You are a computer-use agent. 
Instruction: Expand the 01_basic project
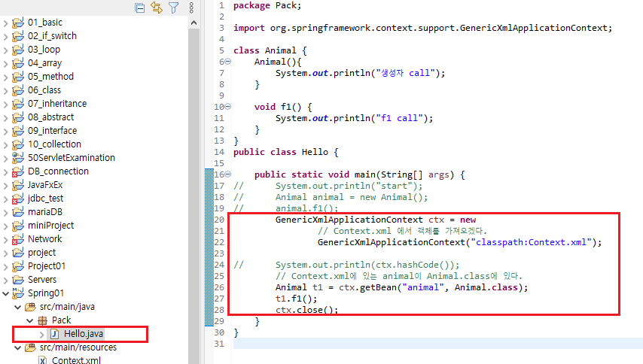point(6,23)
